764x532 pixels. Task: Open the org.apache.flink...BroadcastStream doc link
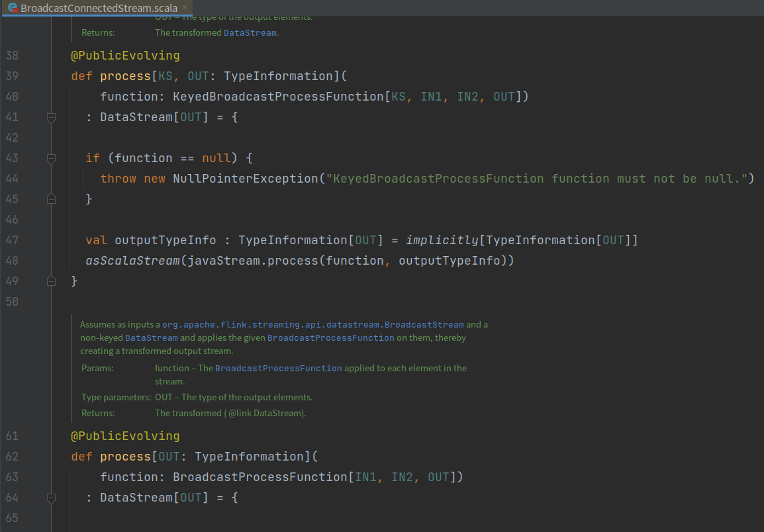coord(312,324)
